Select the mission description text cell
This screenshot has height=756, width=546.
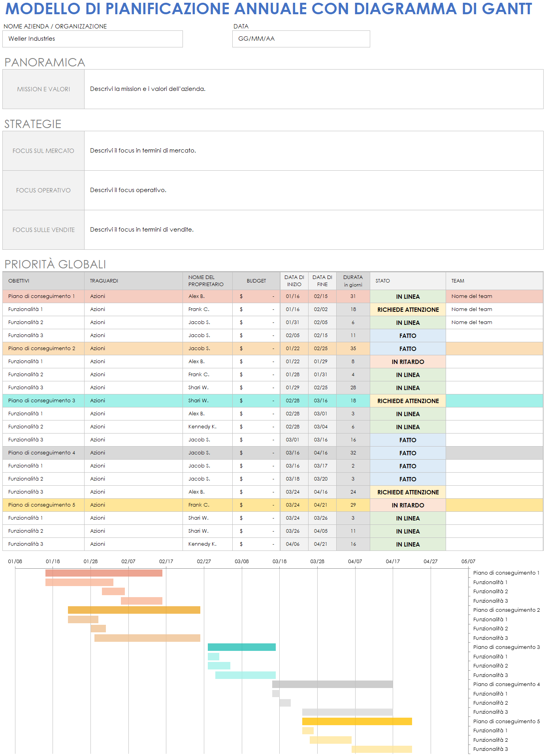[314, 89]
